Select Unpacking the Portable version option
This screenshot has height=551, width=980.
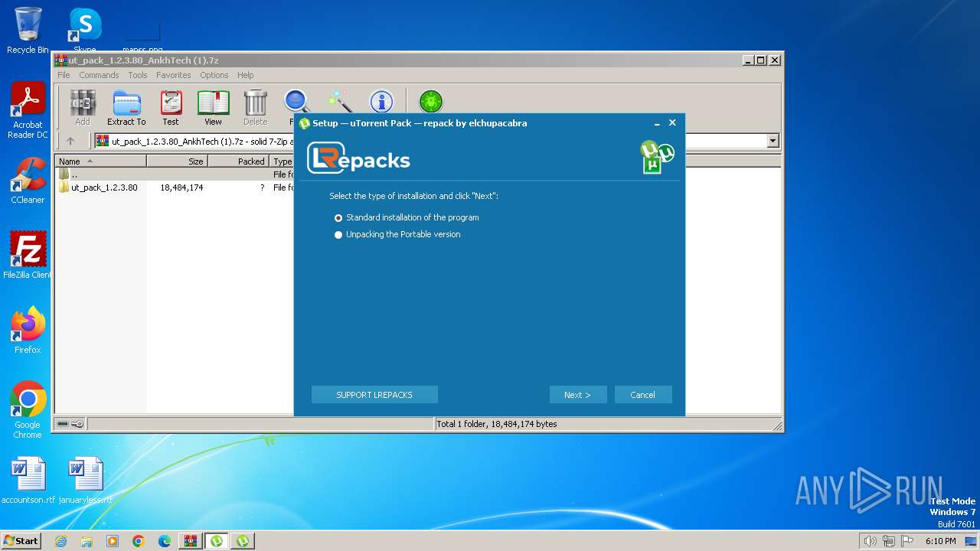(x=397, y=234)
